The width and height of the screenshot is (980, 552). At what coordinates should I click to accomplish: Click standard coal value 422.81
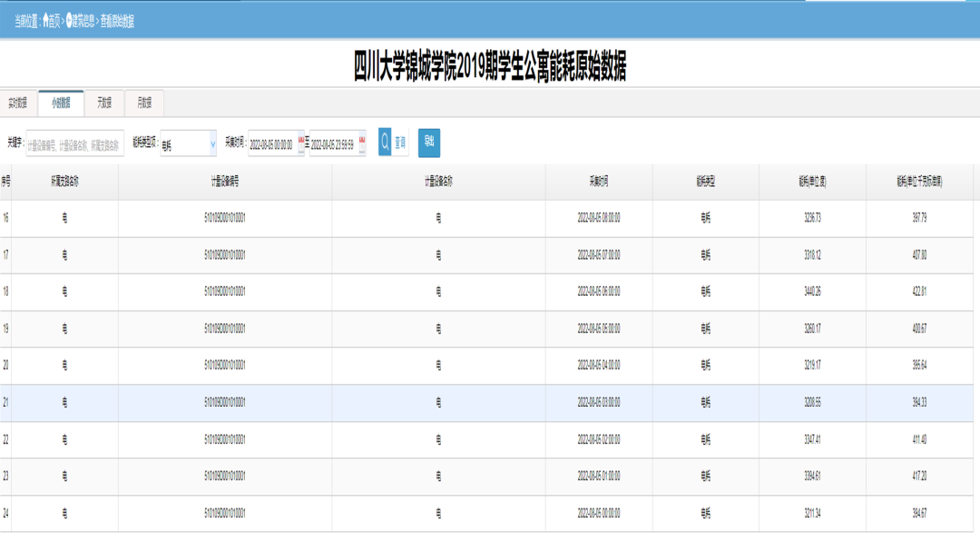tap(919, 292)
